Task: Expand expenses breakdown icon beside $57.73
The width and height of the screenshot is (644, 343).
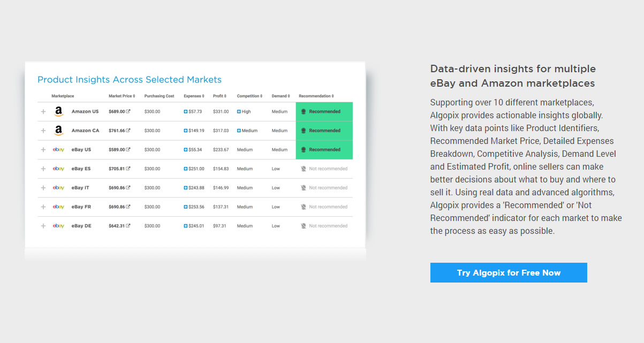Action: 186,112
